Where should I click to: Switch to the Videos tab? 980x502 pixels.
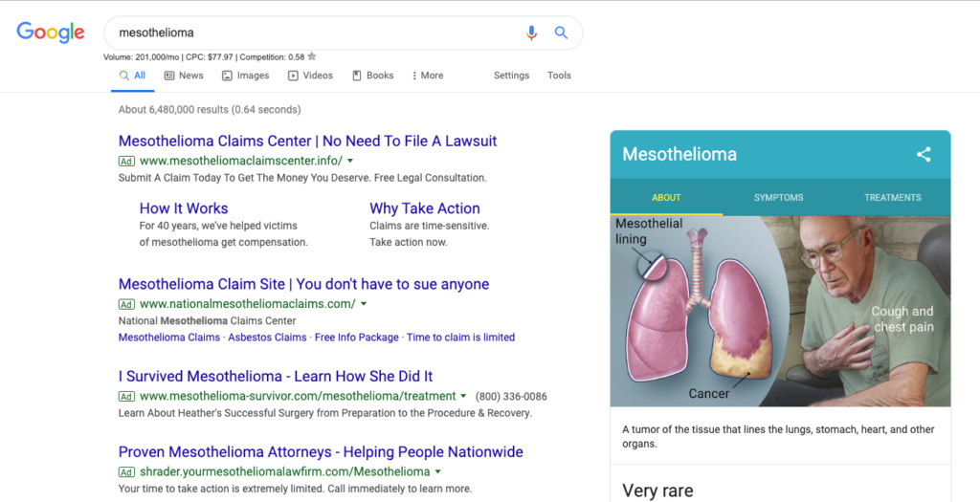(x=311, y=76)
